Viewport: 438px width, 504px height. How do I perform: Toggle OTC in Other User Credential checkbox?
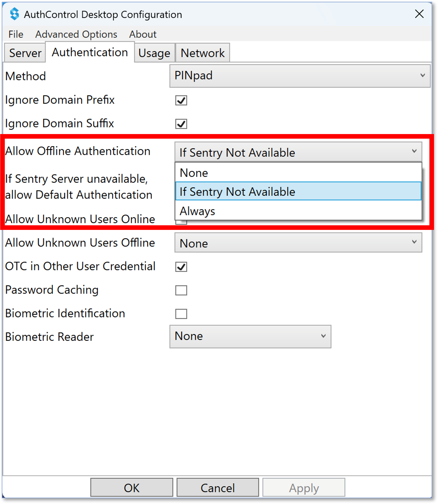click(x=181, y=267)
